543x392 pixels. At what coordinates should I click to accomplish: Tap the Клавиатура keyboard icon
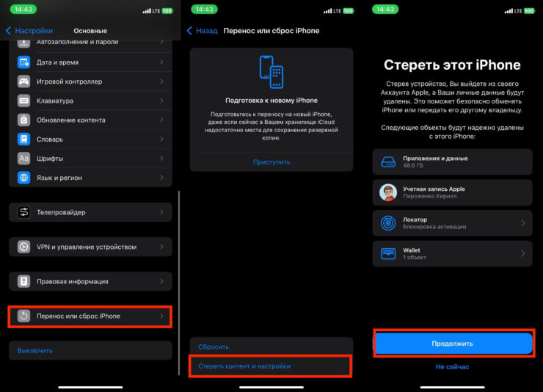(x=23, y=101)
